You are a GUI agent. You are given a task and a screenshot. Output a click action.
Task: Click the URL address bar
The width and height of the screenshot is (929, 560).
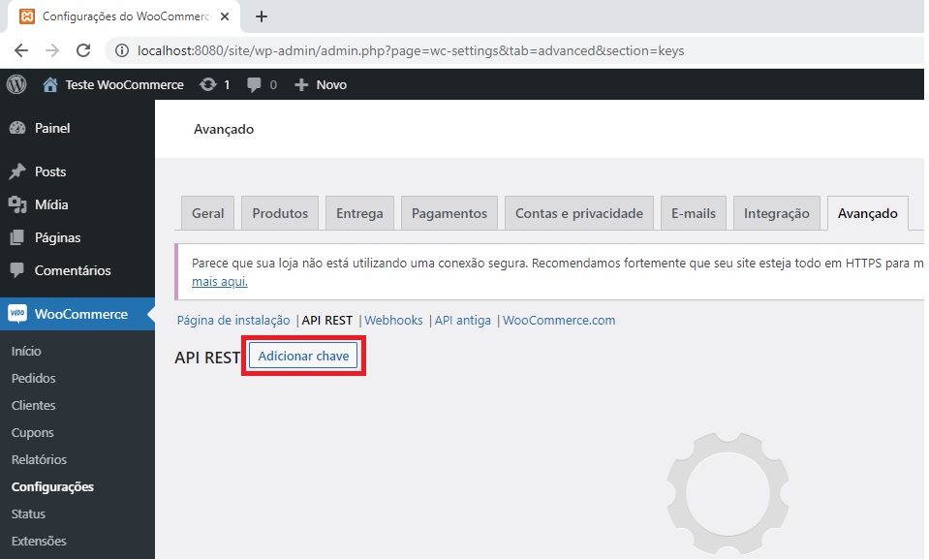tap(411, 51)
